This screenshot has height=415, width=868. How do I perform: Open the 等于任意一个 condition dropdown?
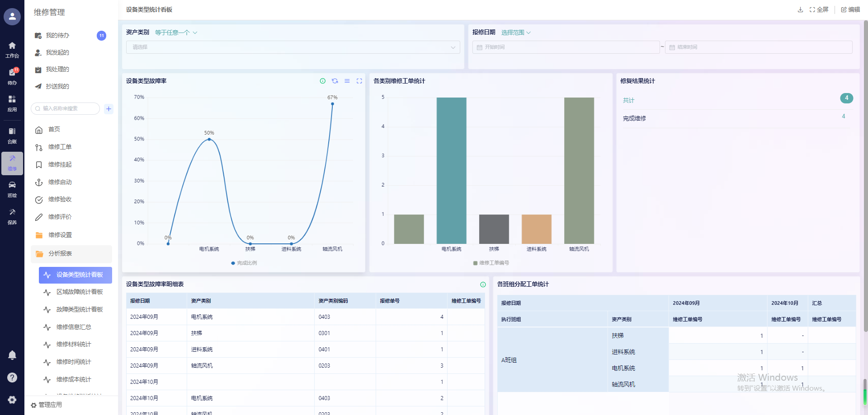click(x=176, y=33)
